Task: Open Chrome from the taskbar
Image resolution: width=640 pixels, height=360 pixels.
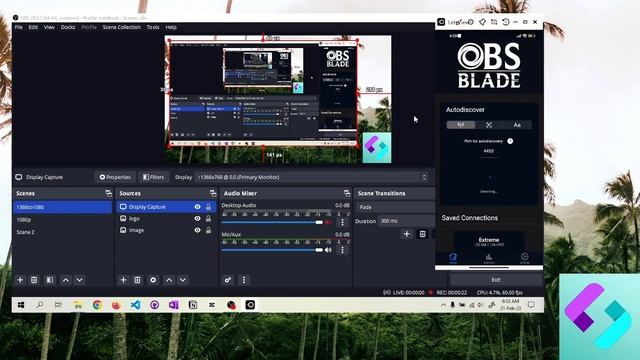Action: click(x=97, y=305)
